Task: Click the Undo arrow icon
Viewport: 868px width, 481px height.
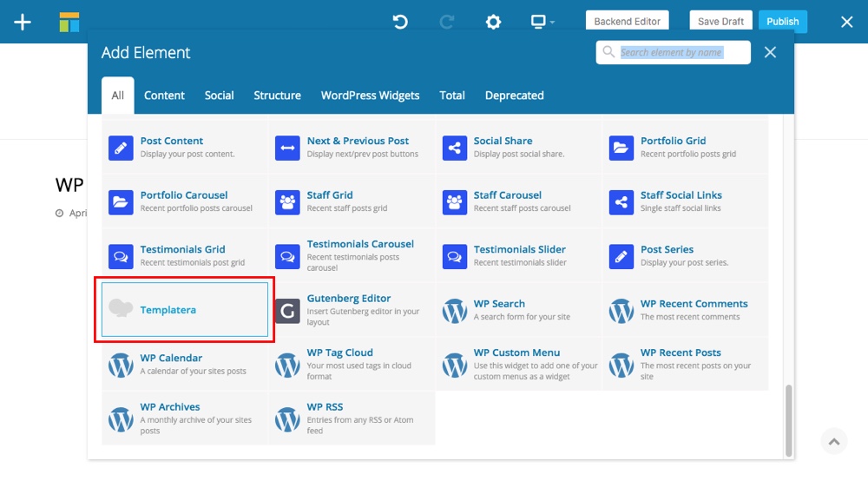Action: pos(400,22)
